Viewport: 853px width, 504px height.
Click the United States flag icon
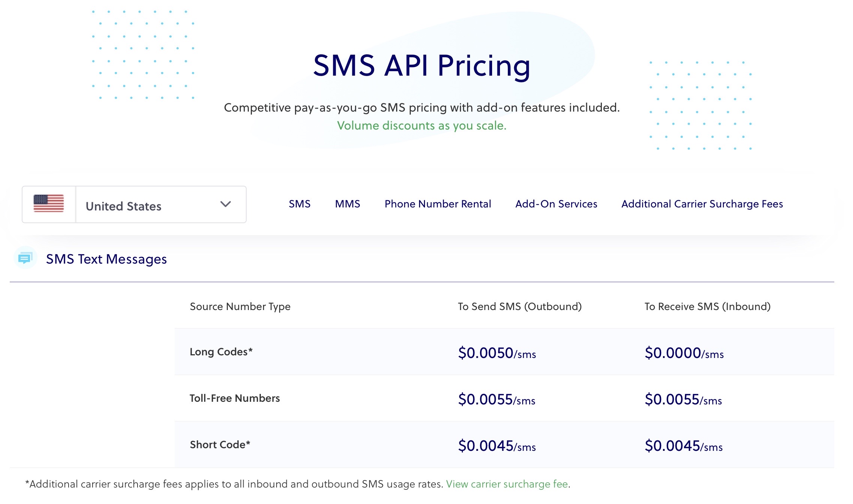[x=49, y=204]
